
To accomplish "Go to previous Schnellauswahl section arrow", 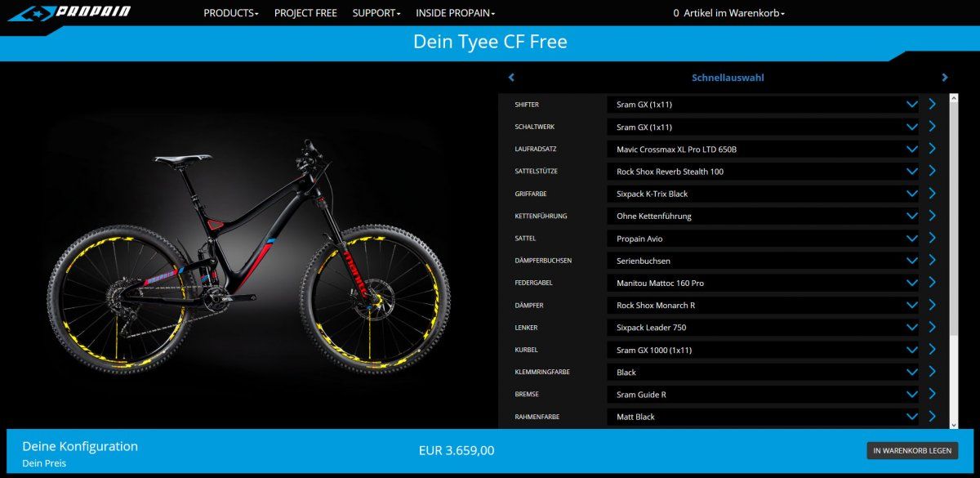I will pos(511,78).
